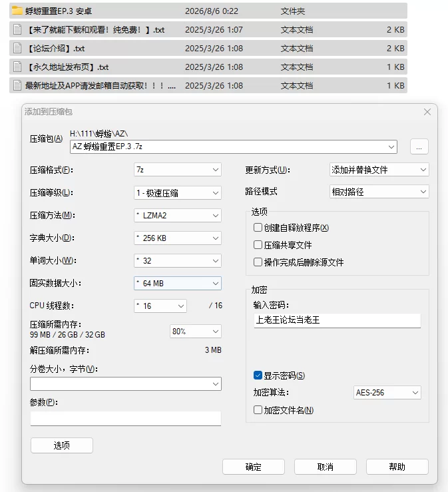
Task: Click the 输入密码 password field
Action: [337, 320]
